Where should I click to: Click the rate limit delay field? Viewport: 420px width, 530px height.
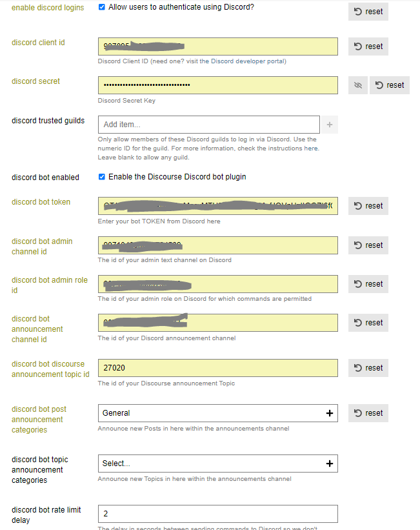coord(217,514)
